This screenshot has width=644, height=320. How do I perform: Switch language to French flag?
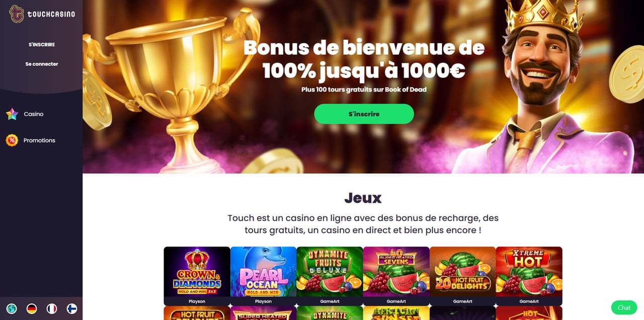(51, 308)
